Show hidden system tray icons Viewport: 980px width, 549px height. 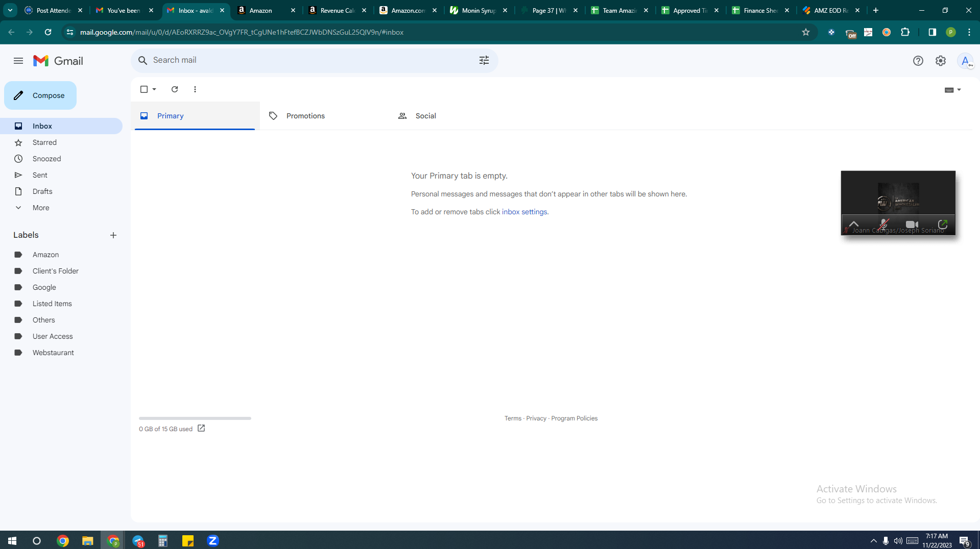[873, 540]
